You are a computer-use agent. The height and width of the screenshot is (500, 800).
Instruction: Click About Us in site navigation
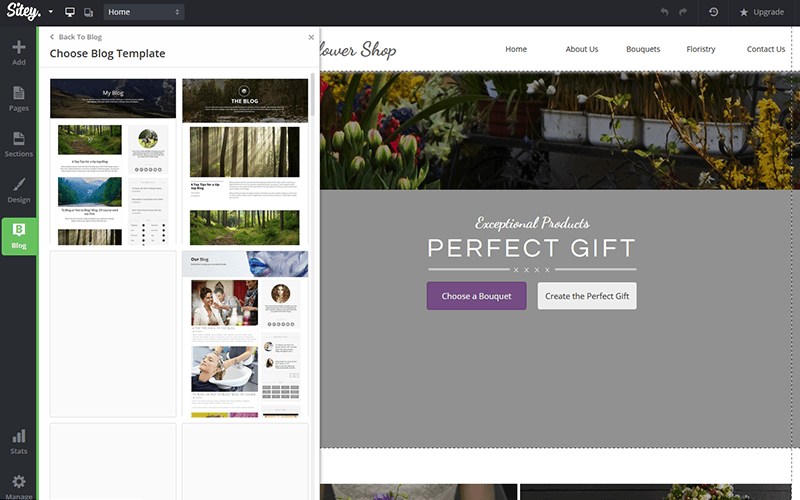(x=581, y=49)
